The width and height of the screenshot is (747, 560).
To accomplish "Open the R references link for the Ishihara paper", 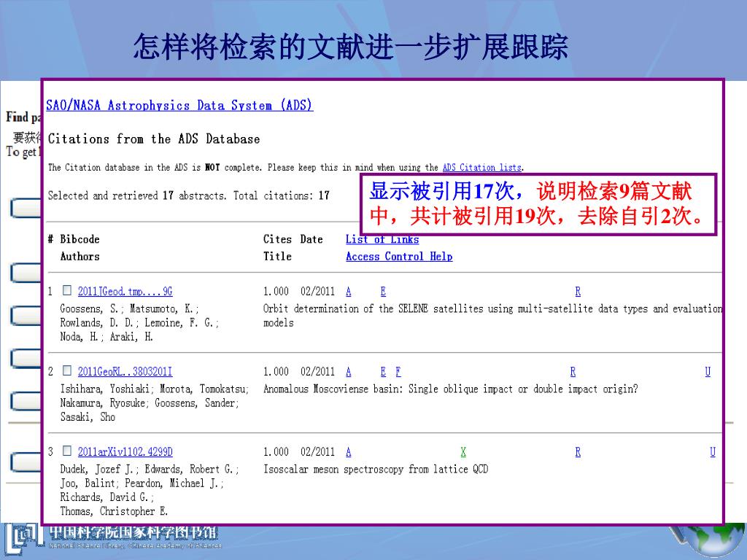I will (x=573, y=371).
